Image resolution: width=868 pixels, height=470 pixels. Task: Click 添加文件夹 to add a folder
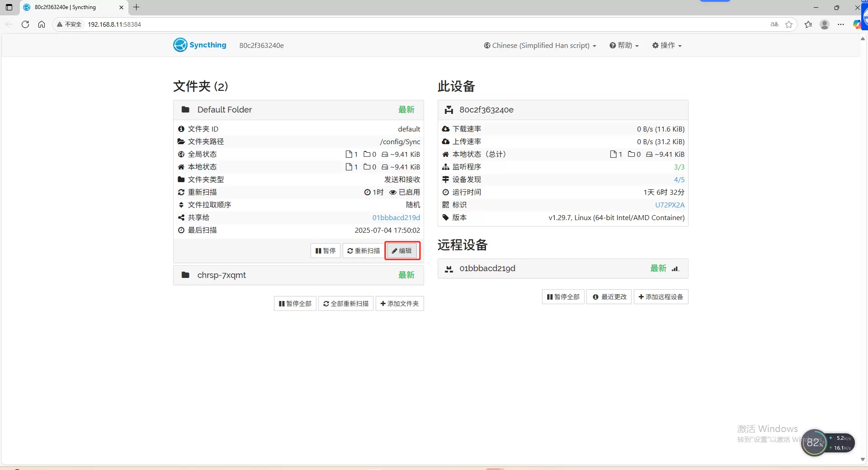pos(400,304)
